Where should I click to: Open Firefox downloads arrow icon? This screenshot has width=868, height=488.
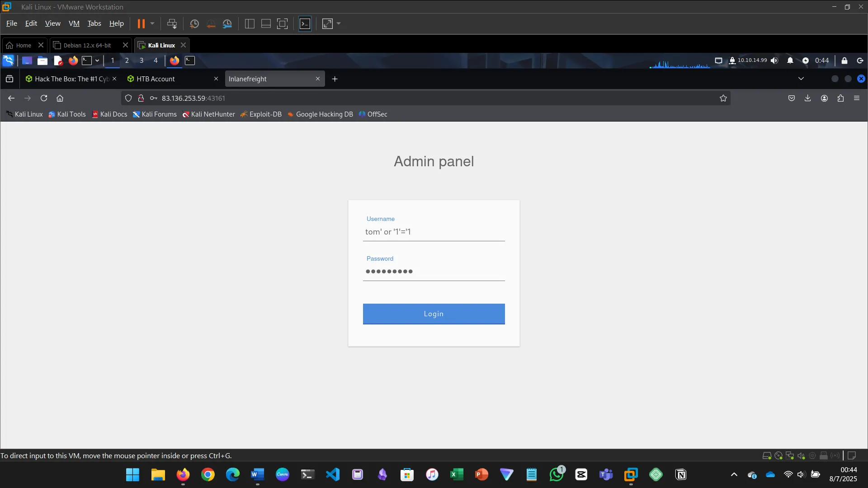807,98
